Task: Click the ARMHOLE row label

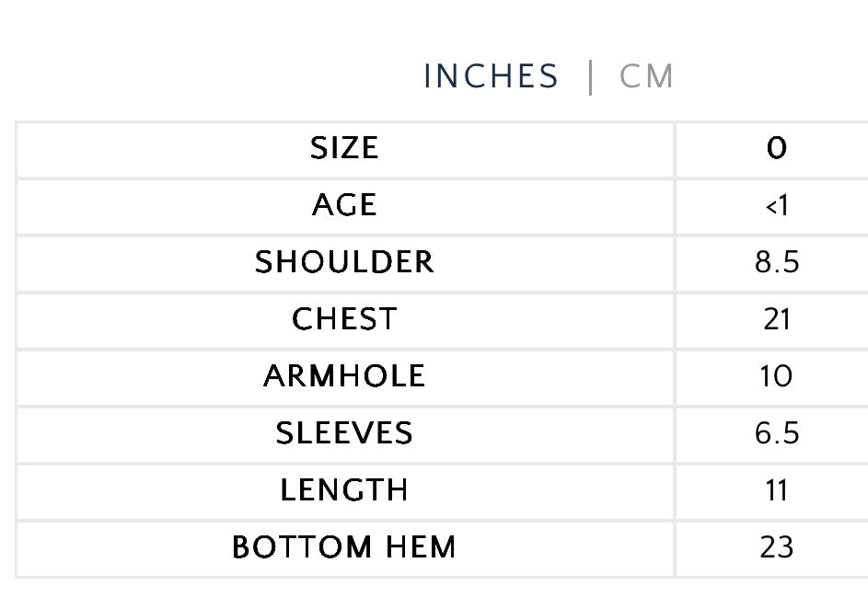Action: pos(344,376)
